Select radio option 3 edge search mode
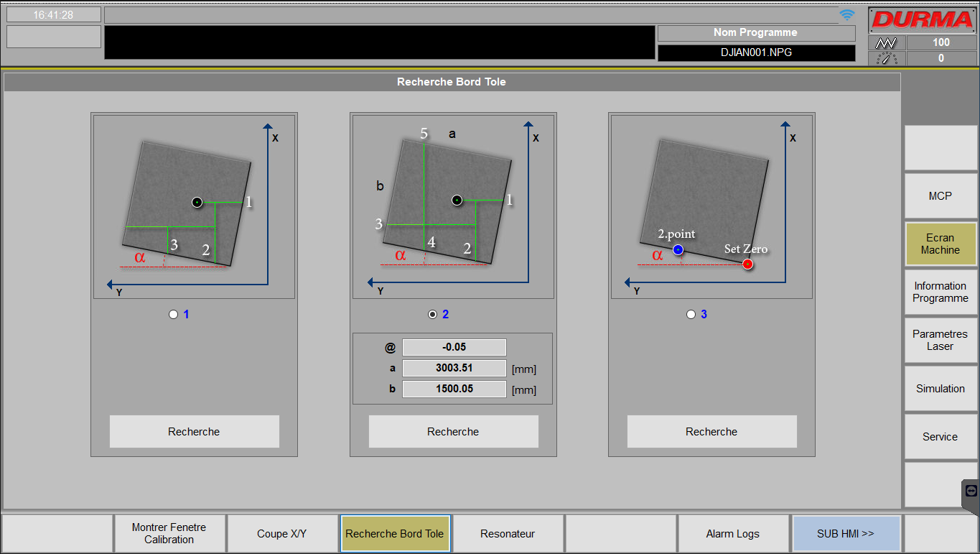The width and height of the screenshot is (980, 554). [x=691, y=314]
